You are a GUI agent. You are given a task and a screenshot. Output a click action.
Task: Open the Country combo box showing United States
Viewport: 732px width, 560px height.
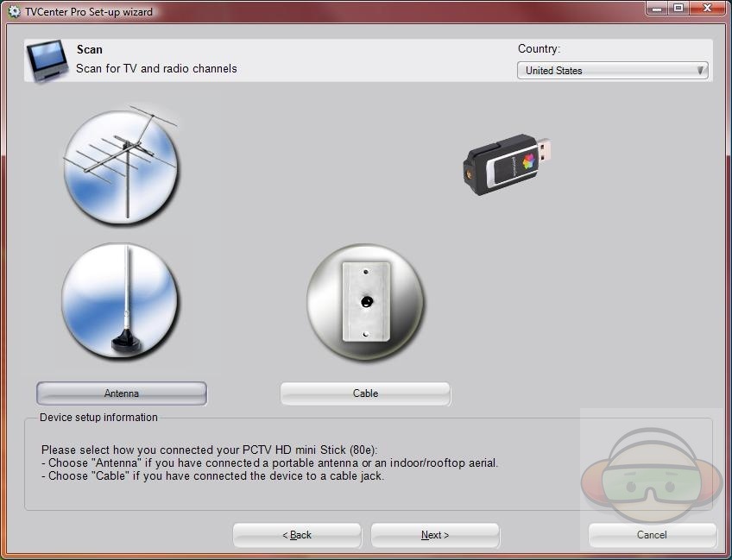pyautogui.click(x=604, y=71)
